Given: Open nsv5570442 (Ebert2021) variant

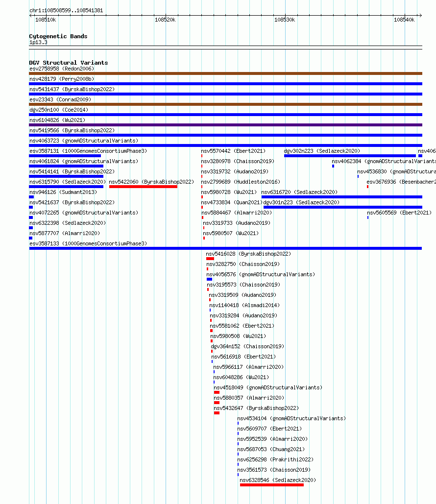Looking at the screenshot, I should 234,151.
